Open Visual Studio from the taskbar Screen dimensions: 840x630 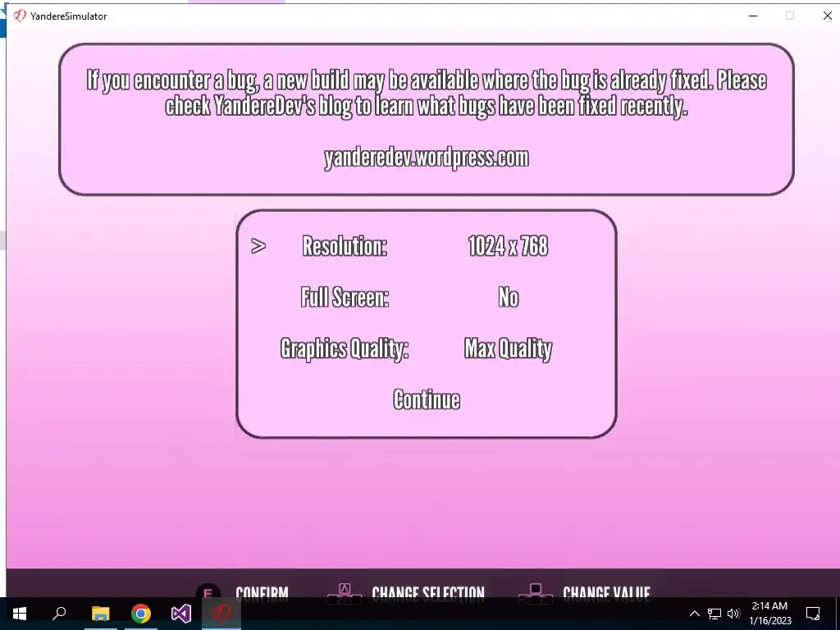pyautogui.click(x=181, y=614)
